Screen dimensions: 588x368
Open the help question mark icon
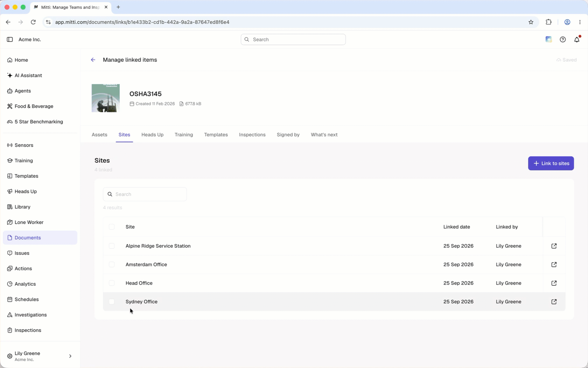pyautogui.click(x=563, y=40)
